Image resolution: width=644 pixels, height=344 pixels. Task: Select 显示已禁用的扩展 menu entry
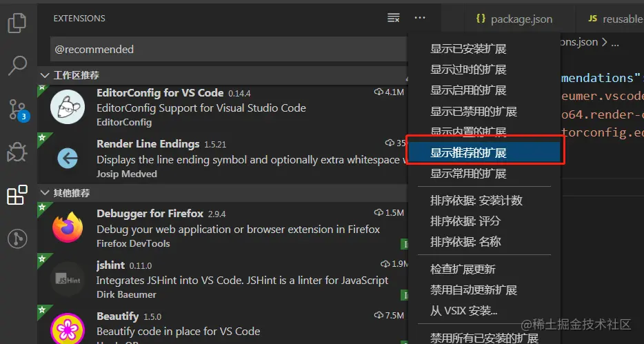(x=485, y=111)
